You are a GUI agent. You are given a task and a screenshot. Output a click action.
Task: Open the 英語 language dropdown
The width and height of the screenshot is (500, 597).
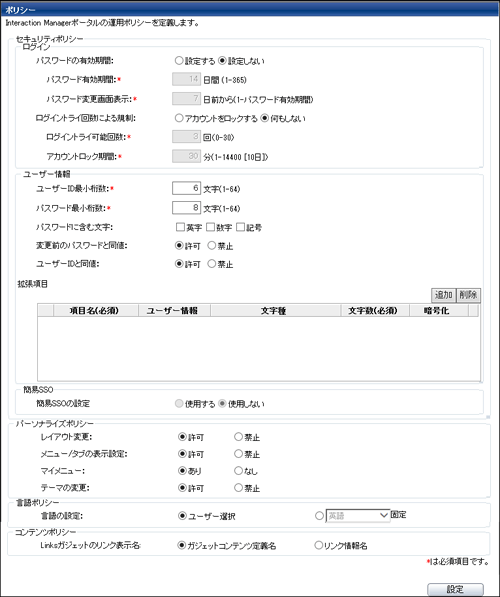click(358, 516)
